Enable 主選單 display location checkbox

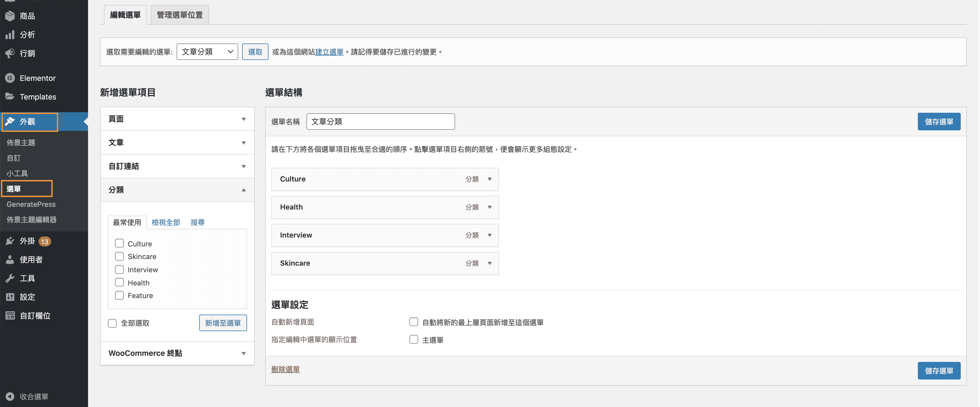coord(414,340)
